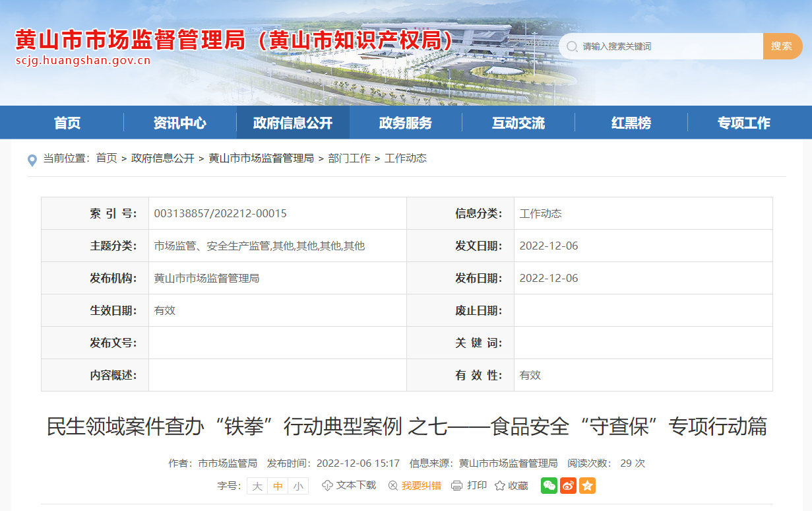Viewport: 812px width, 511px height.
Task: Go to 首页 in breadcrumb
Action: (x=106, y=158)
